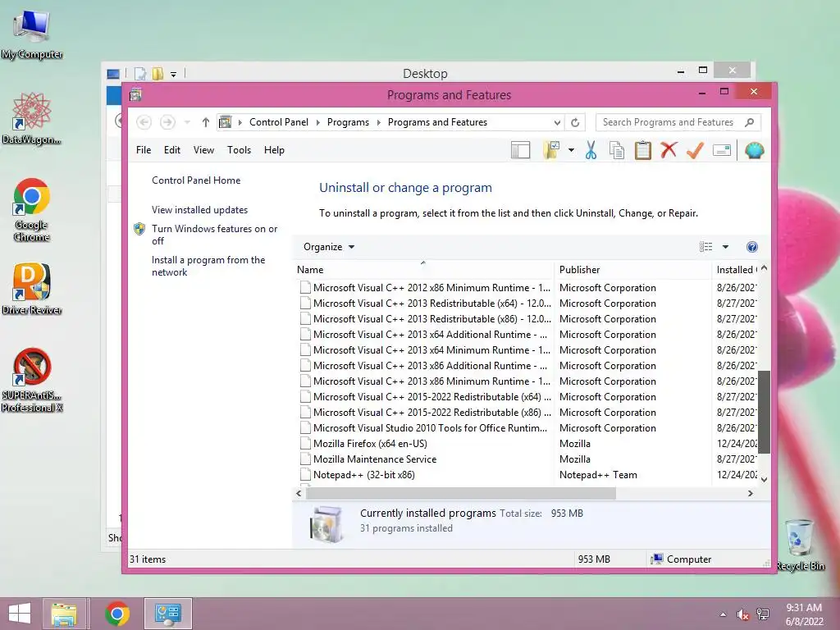
Task: Open the Help menu
Action: click(274, 151)
